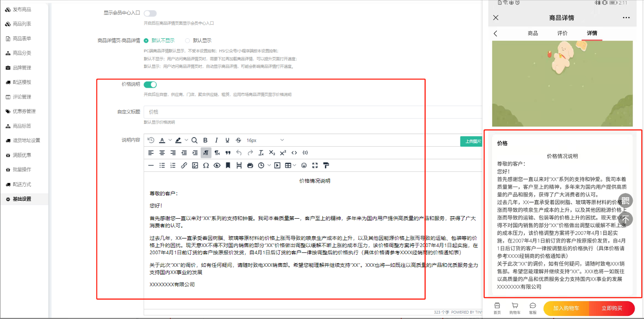Click the print icon in editor toolbar
Image resolution: width=644 pixels, height=319 pixels.
(x=250, y=166)
